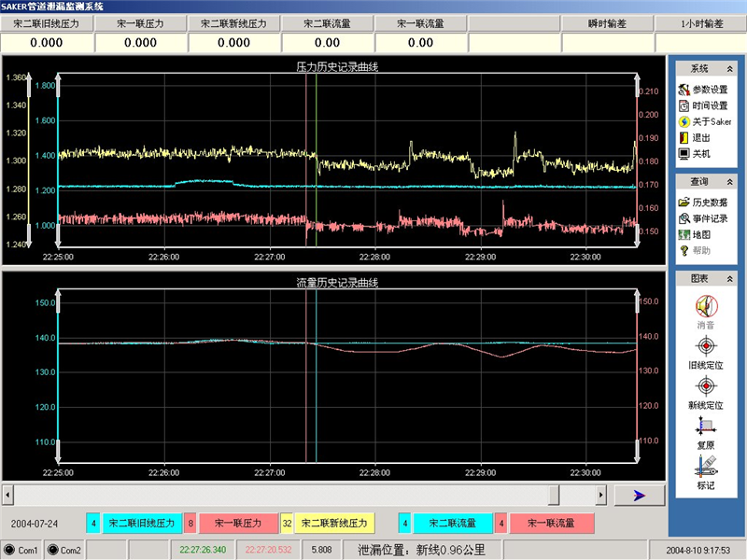Click the 复原 restore icon
Image resolution: width=747 pixels, height=560 pixels.
(706, 429)
